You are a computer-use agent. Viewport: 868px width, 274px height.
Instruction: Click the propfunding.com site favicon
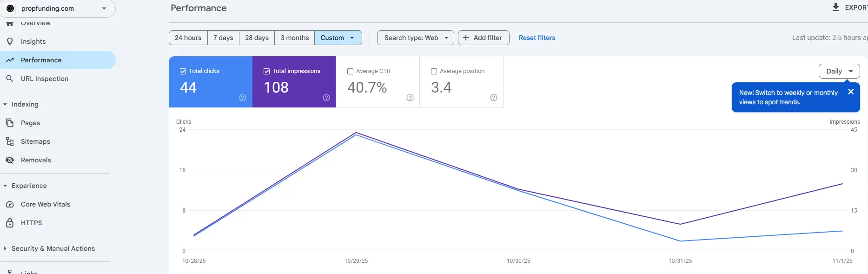(10, 8)
